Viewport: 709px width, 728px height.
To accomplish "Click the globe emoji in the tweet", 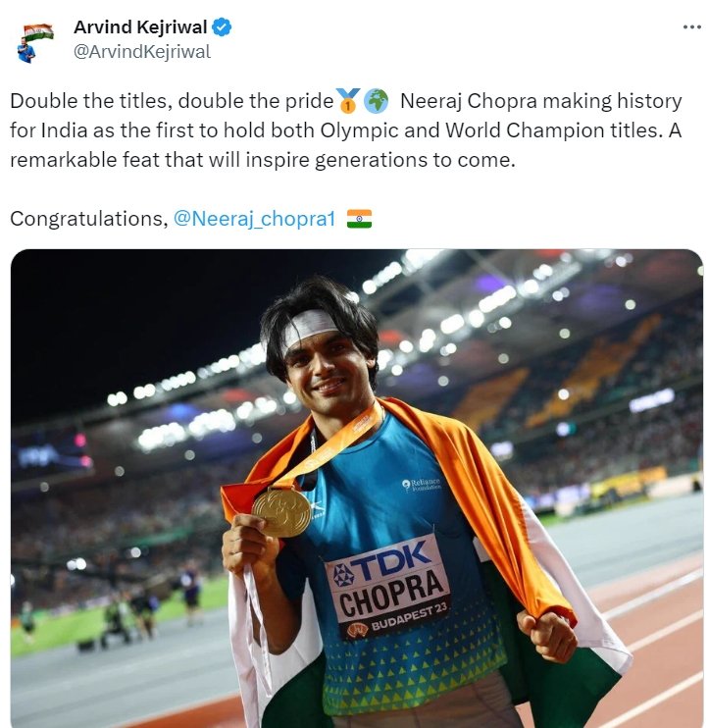I will tap(376, 100).
